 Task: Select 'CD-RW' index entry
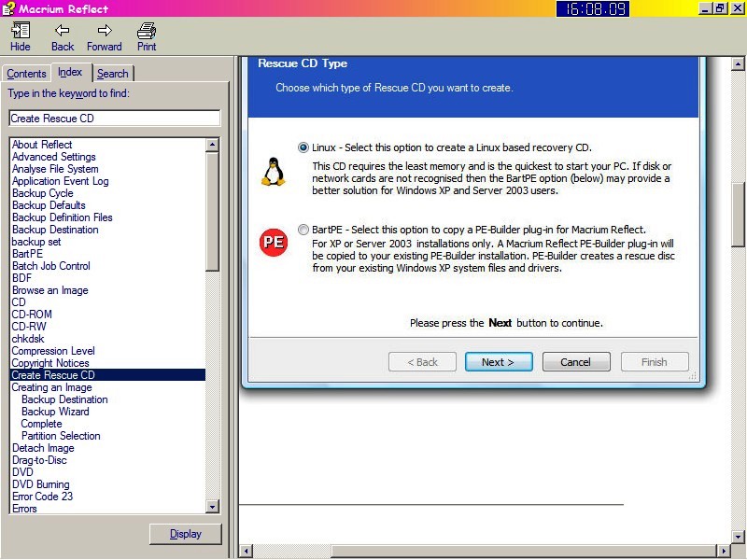(29, 326)
